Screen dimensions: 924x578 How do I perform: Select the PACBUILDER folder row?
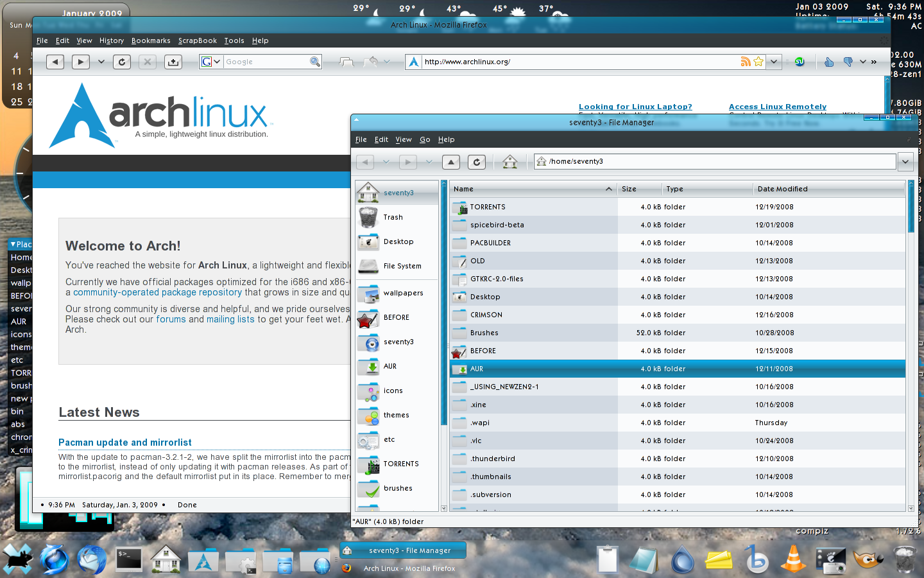(x=678, y=243)
